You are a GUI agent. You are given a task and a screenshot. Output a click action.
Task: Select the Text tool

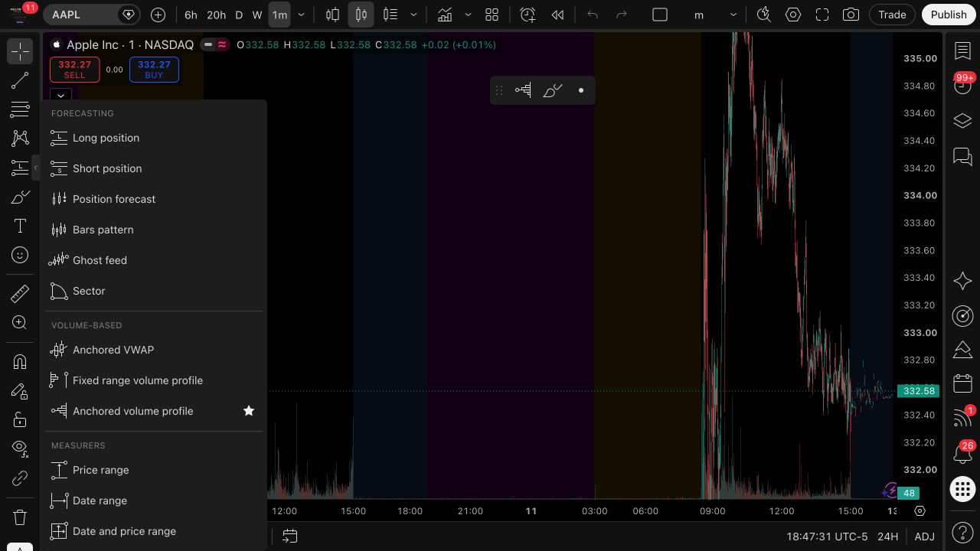click(x=20, y=226)
